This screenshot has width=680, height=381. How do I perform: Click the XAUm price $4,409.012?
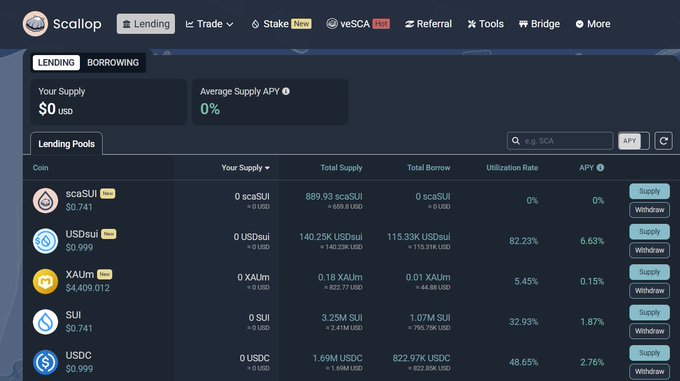pyautogui.click(x=88, y=288)
